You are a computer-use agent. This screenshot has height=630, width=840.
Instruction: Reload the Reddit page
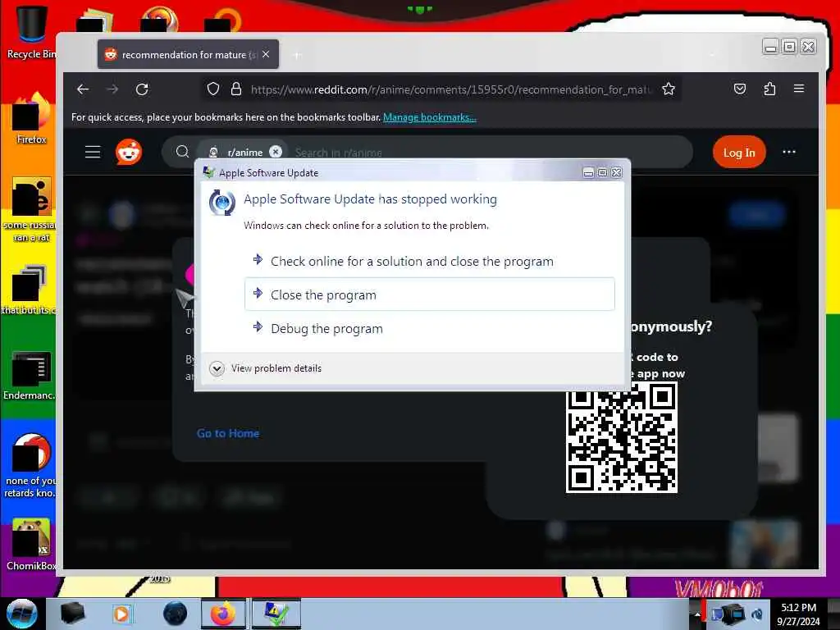click(x=142, y=89)
